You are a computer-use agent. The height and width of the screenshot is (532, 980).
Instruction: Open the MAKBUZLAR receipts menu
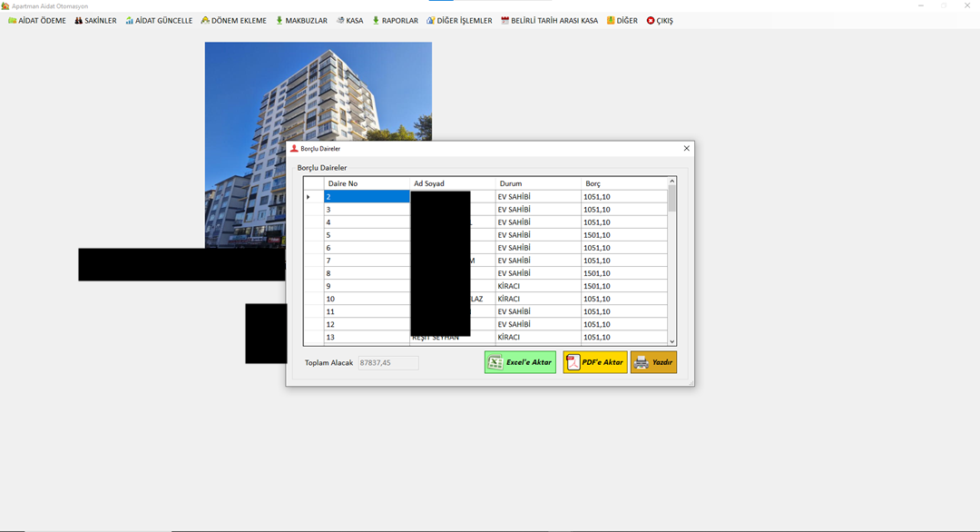click(301, 21)
